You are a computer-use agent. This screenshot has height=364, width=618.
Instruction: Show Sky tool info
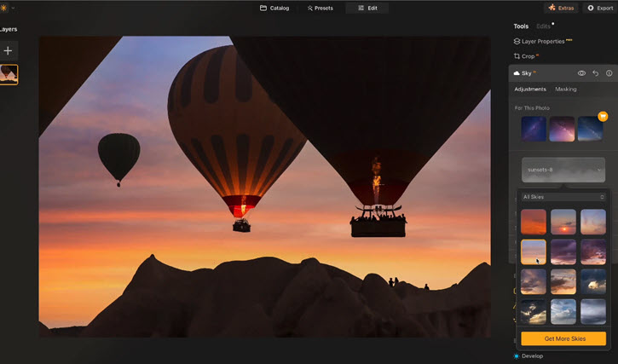coord(609,73)
